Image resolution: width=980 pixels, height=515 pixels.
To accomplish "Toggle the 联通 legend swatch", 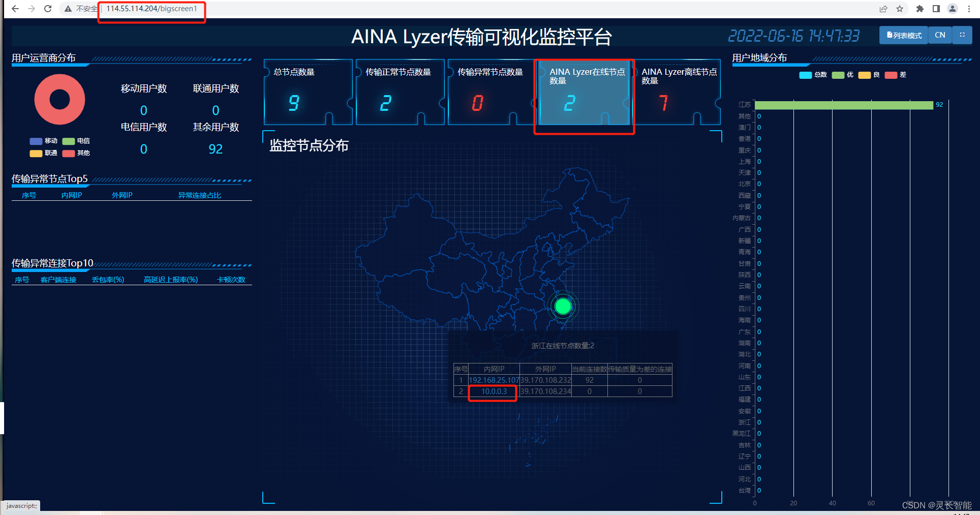I will (x=36, y=154).
